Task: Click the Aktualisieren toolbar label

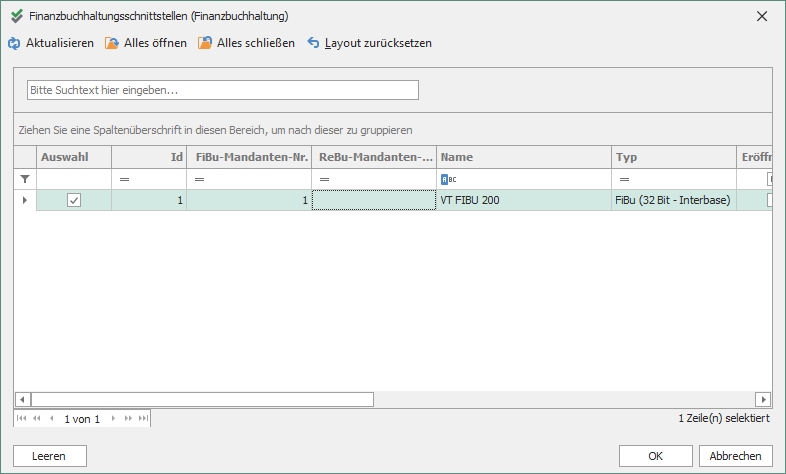Action: coord(60,43)
